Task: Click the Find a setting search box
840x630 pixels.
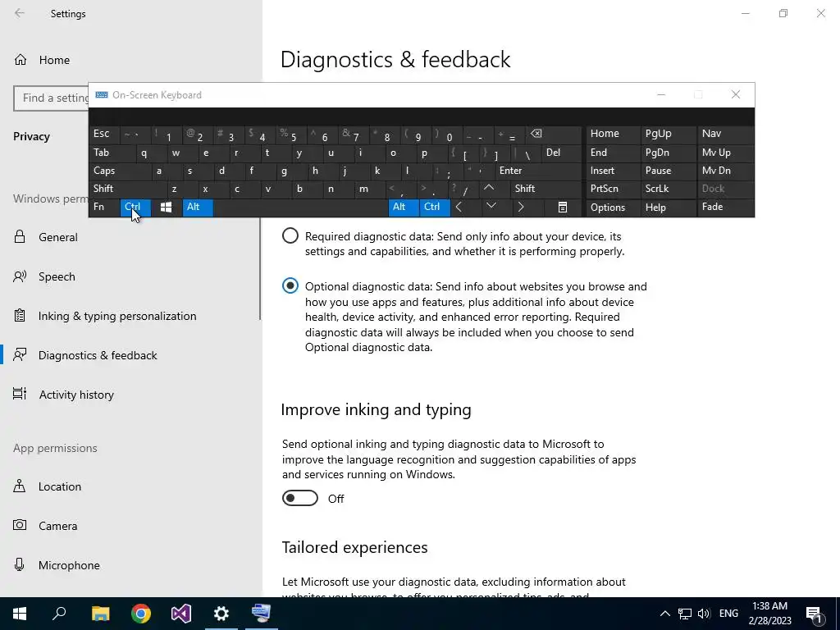Action: (52, 98)
